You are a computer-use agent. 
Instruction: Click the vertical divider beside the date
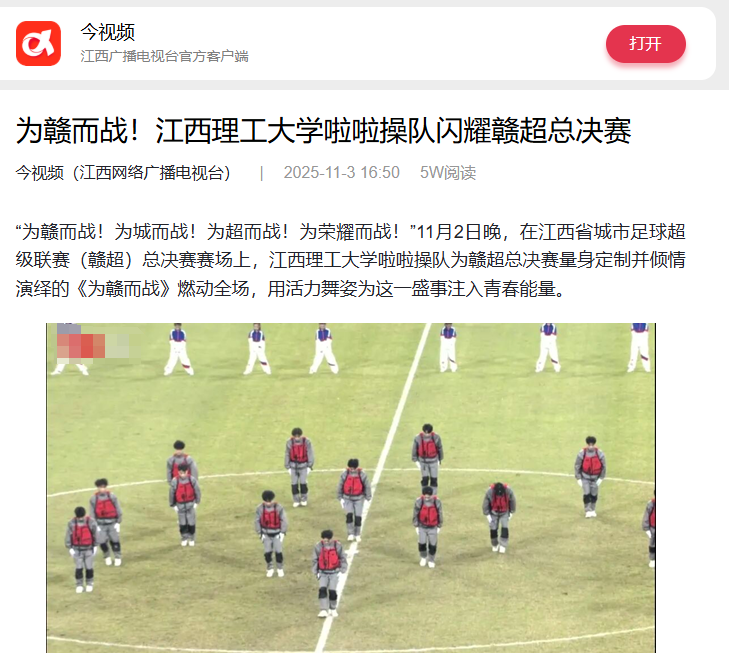262,173
